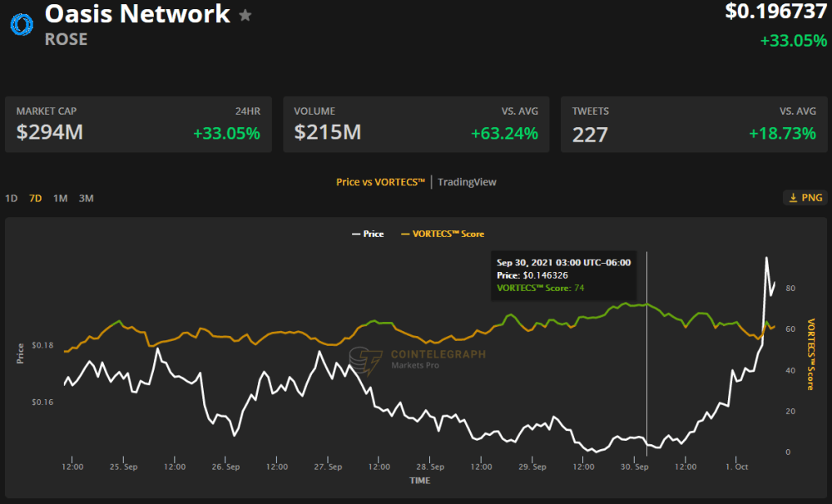Click the 25. Sep date label on axis
This screenshot has width=832, height=504.
(x=124, y=467)
